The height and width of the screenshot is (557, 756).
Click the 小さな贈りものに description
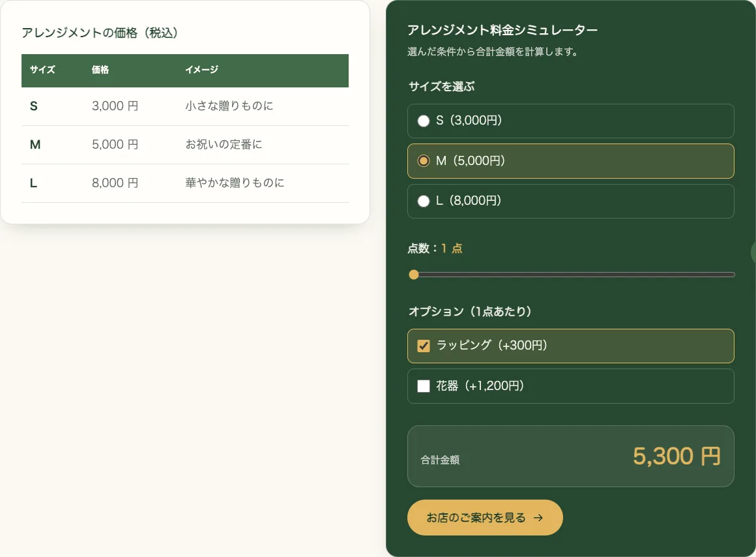229,106
